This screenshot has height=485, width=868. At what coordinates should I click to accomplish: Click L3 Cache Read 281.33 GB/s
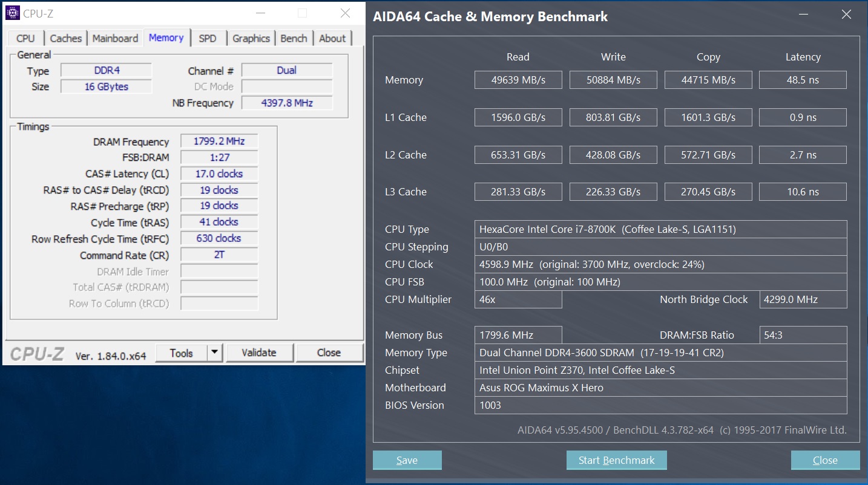pyautogui.click(x=518, y=192)
